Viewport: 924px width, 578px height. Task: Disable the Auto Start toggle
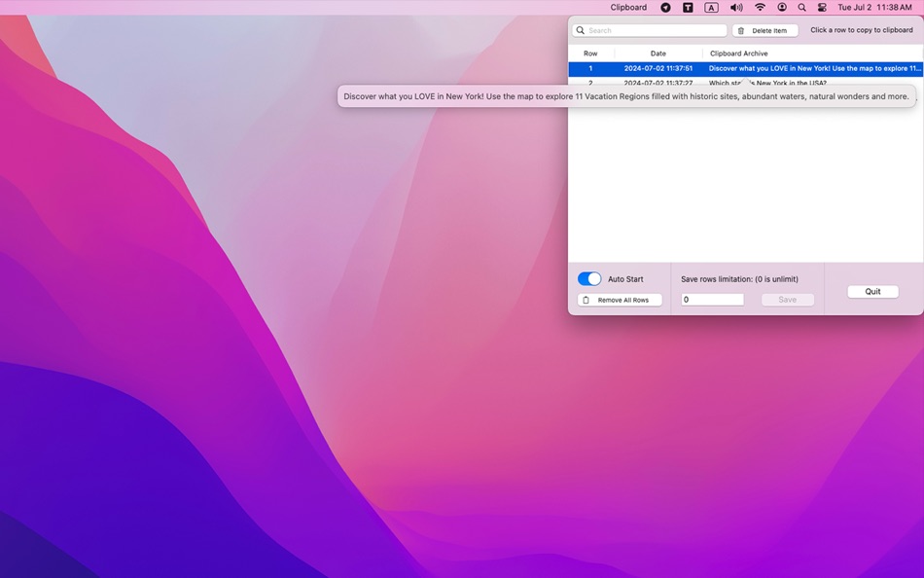589,278
